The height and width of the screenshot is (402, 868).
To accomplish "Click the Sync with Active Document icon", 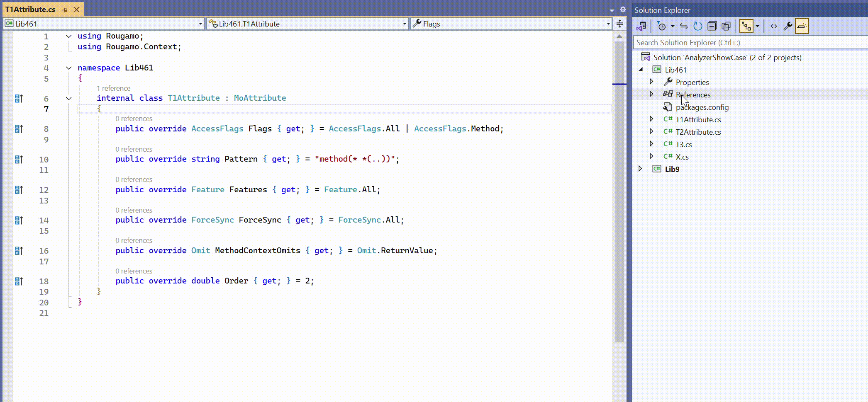I will tap(684, 26).
